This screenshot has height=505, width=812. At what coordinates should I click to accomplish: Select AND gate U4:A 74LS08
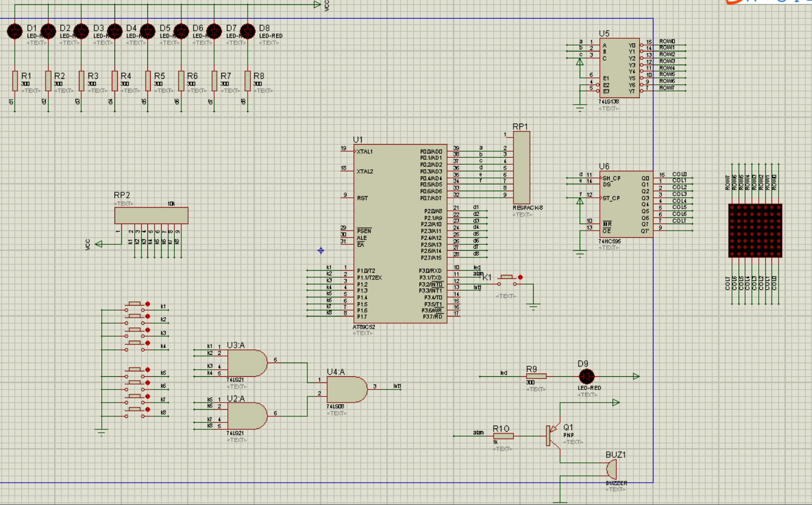point(347,389)
